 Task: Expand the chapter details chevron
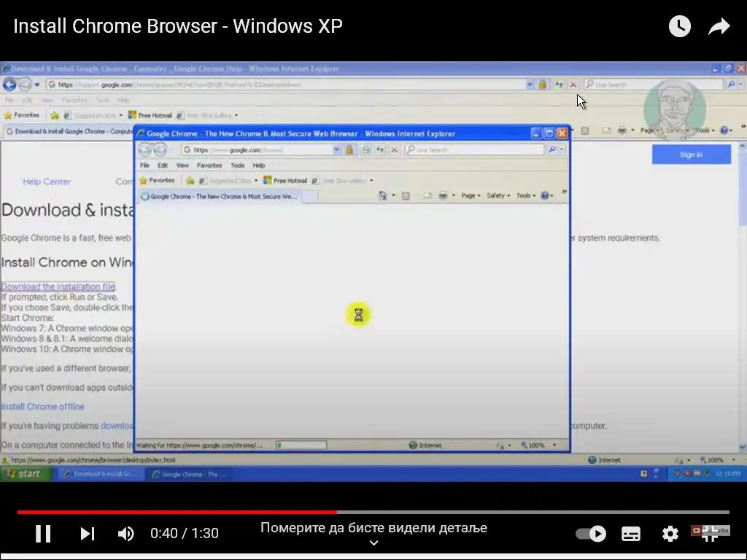coord(374,542)
